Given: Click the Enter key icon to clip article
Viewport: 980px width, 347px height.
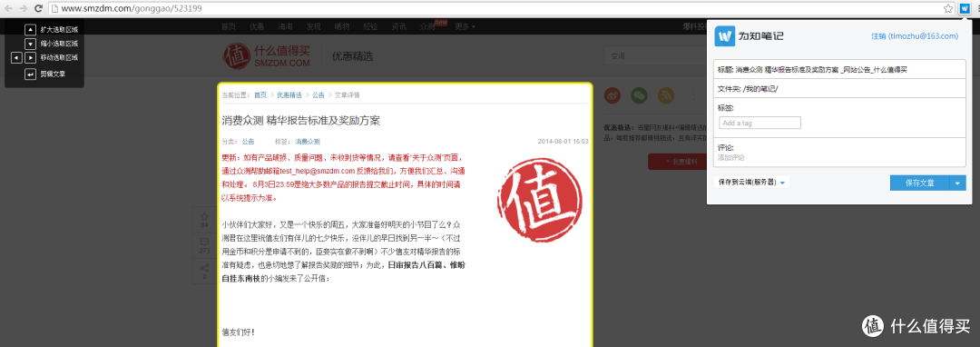Looking at the screenshot, I should 30,74.
